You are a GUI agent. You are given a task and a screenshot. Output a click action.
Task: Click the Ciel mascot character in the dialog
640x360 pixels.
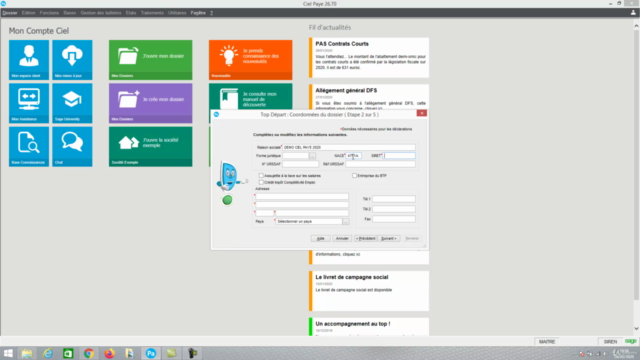coord(229,176)
